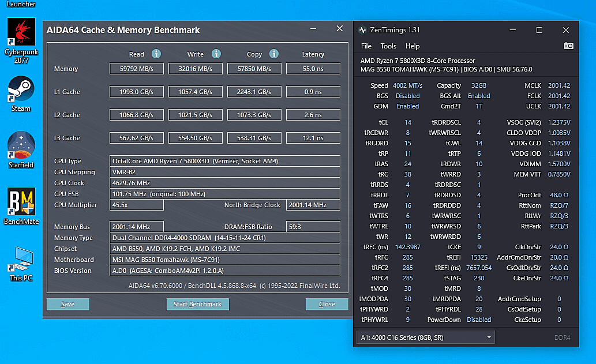
Task: Click the DRAM:FSB Ratio 59:3 field
Action: click(313, 227)
